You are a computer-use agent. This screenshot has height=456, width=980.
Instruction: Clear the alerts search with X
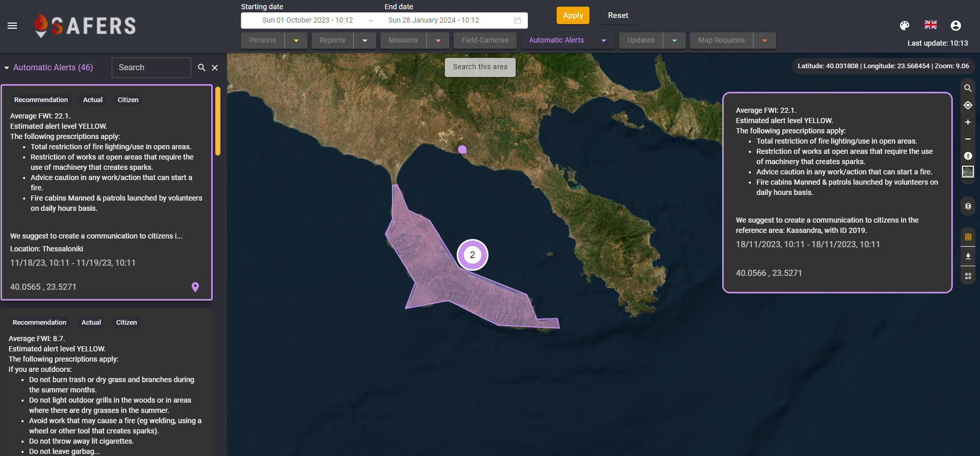(215, 68)
